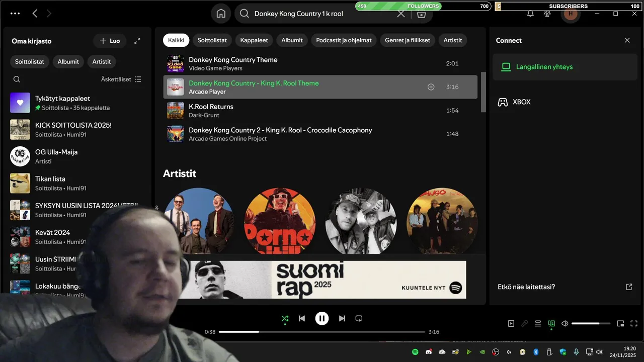Enter full screen mode
644x362 pixels.
634,323
